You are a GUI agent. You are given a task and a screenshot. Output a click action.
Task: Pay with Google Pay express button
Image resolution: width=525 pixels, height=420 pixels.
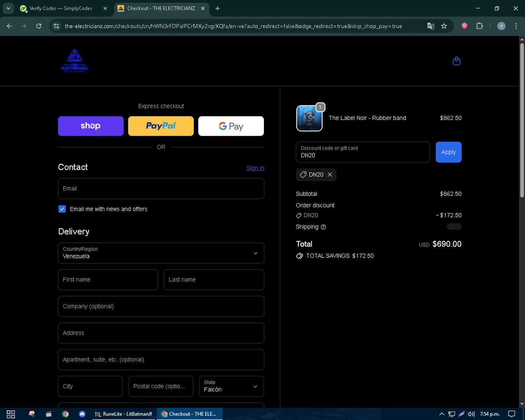[x=231, y=126]
